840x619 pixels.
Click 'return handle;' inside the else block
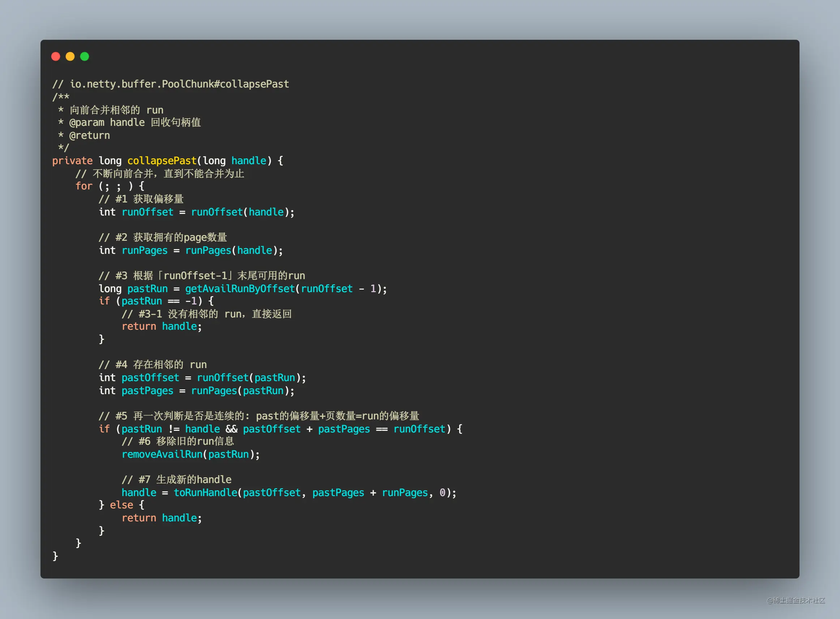tap(162, 518)
